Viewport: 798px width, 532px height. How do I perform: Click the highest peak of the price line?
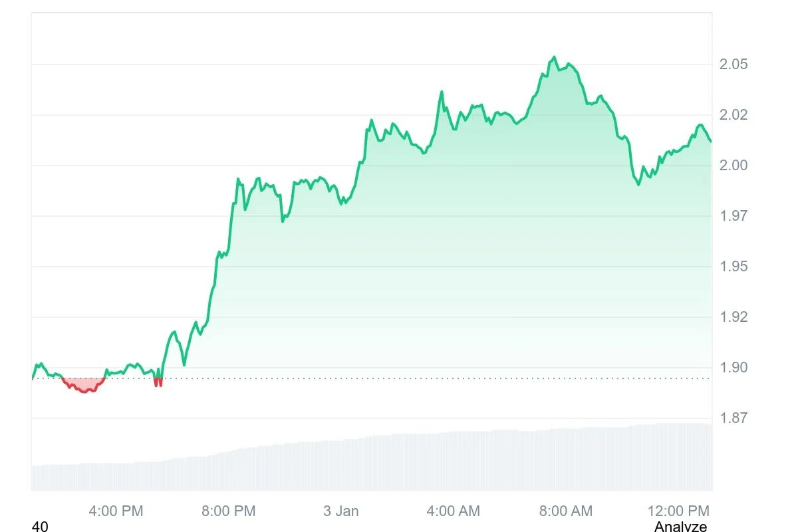(x=555, y=58)
